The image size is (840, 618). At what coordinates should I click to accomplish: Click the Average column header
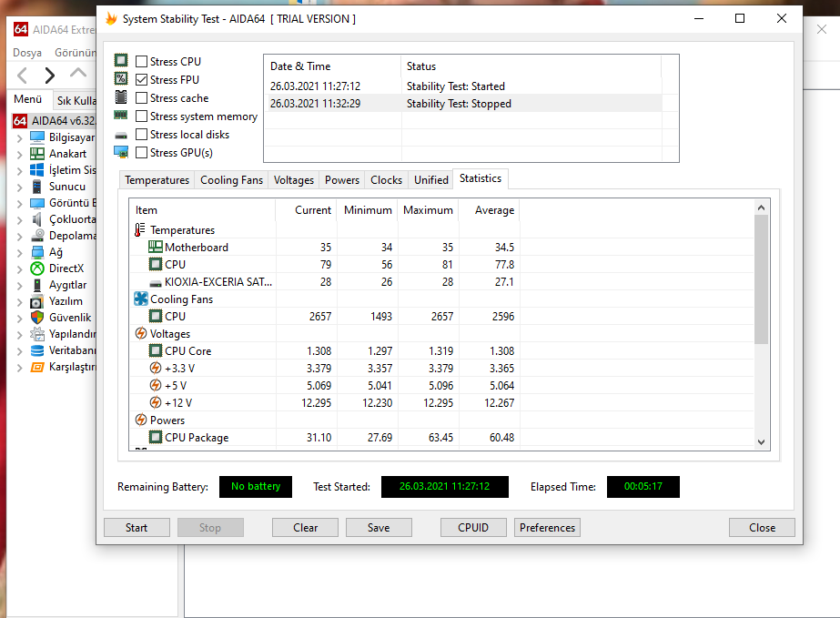(x=490, y=210)
